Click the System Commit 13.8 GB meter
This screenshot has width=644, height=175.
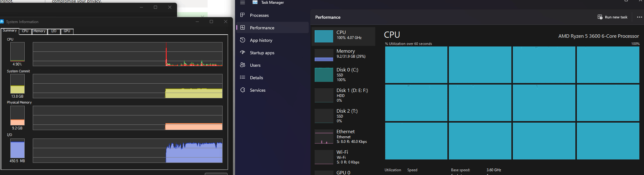(x=17, y=84)
